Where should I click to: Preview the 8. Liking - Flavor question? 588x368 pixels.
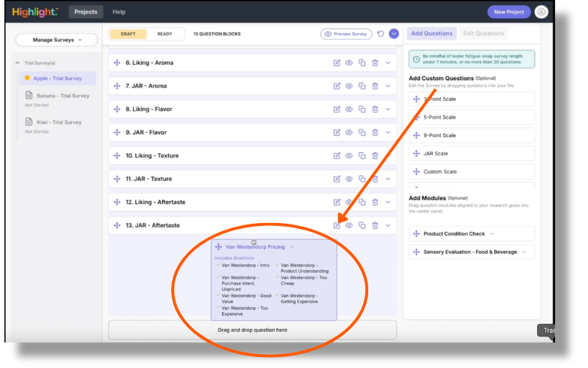[x=349, y=109]
